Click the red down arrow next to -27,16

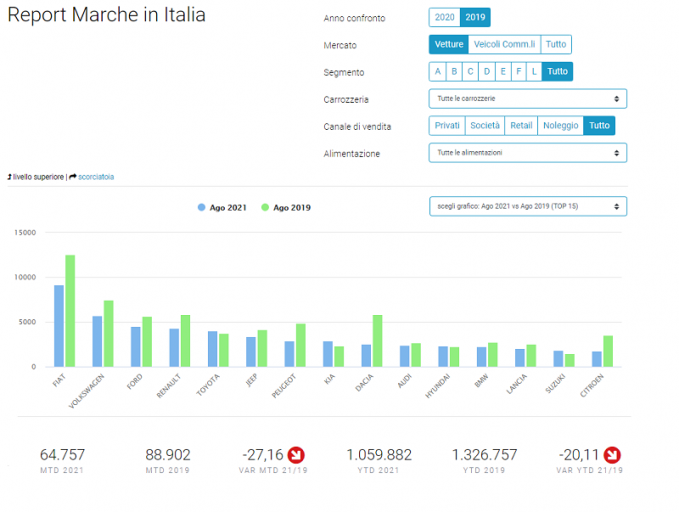click(296, 455)
